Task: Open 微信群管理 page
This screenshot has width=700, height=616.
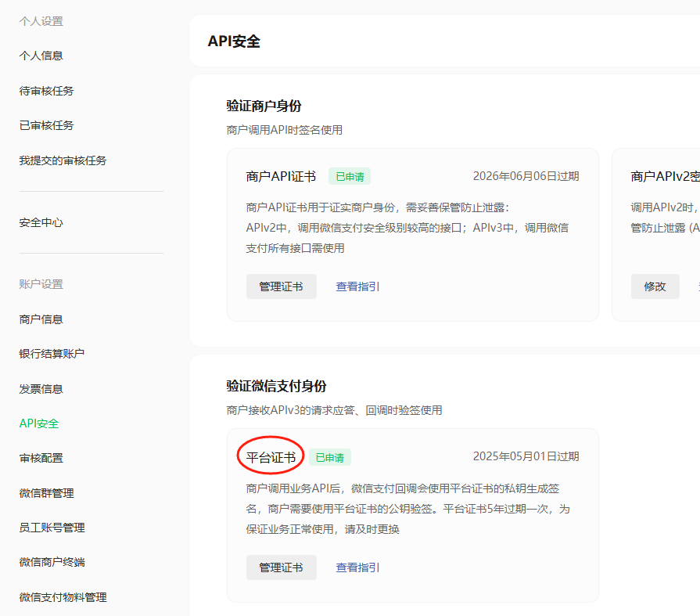Action: click(46, 493)
